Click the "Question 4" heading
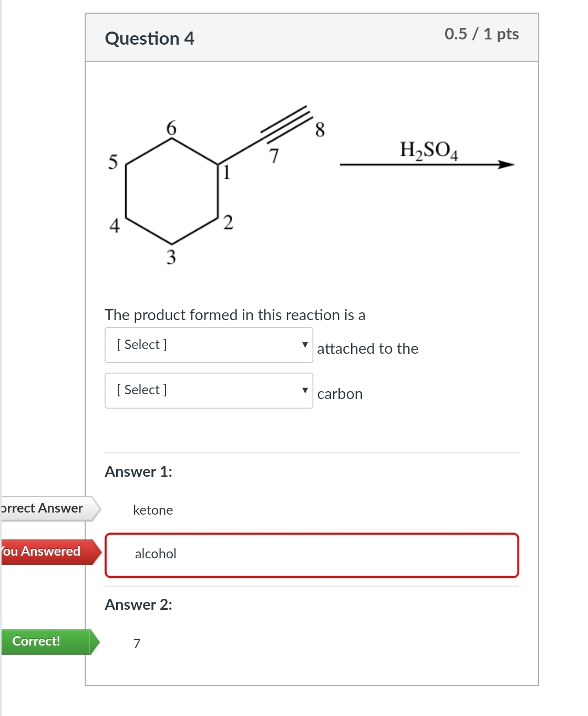This screenshot has width=588, height=716. (x=150, y=38)
